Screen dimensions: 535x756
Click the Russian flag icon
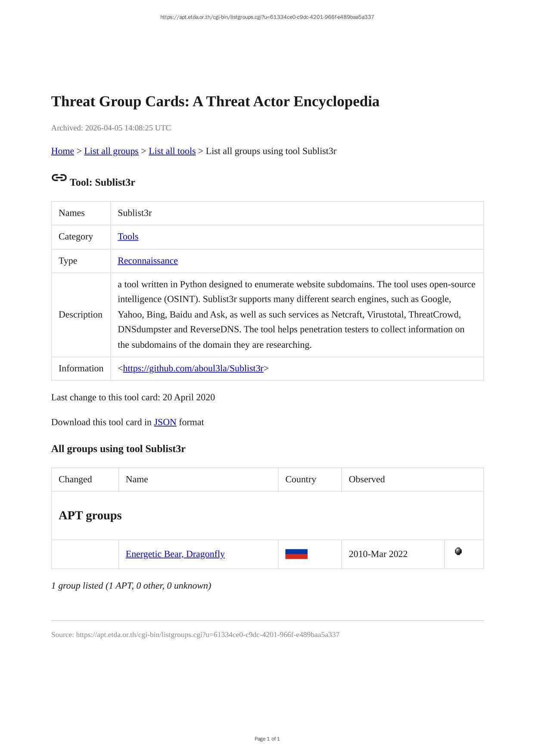(x=296, y=554)
